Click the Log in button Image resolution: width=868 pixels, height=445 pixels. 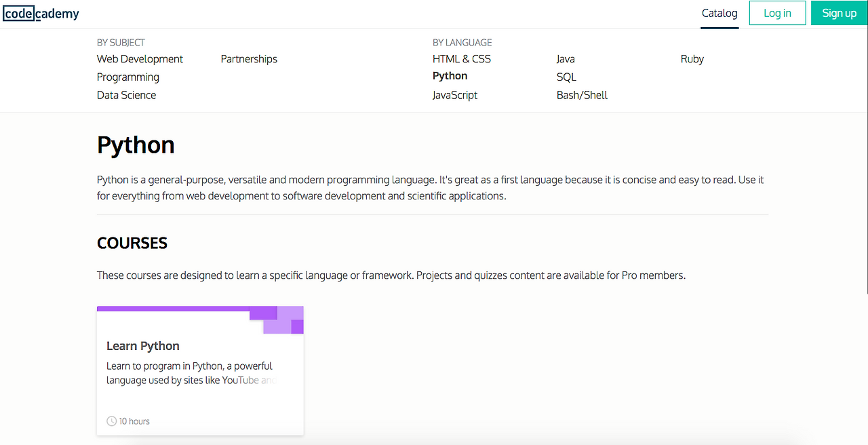coord(777,13)
